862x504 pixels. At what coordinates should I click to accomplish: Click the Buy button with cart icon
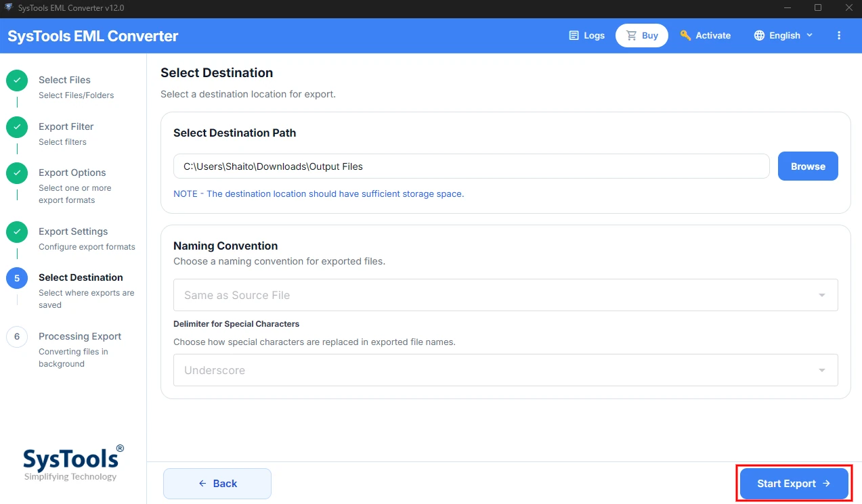[642, 35]
